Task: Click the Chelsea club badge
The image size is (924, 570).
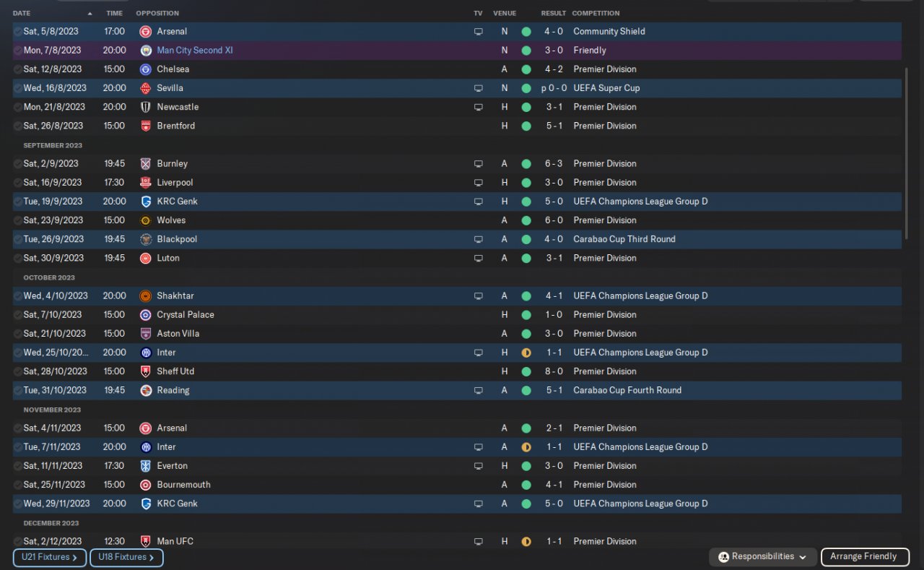Action: point(145,69)
